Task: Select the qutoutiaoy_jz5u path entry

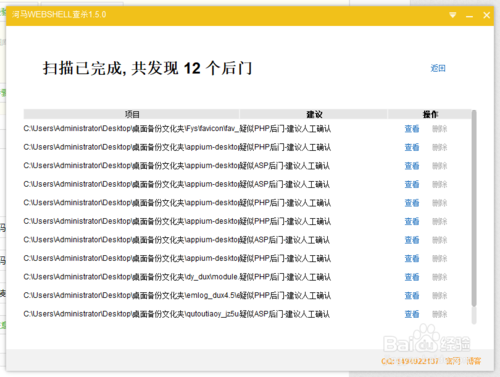Action: pyautogui.click(x=131, y=314)
